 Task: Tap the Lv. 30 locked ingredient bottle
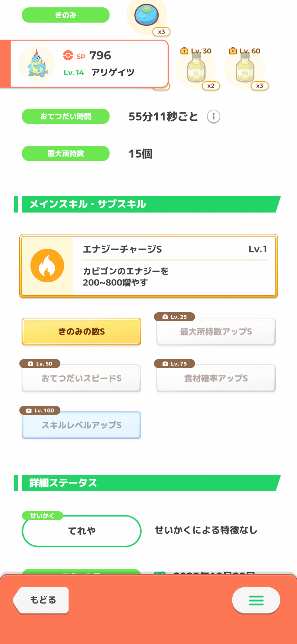pyautogui.click(x=196, y=68)
